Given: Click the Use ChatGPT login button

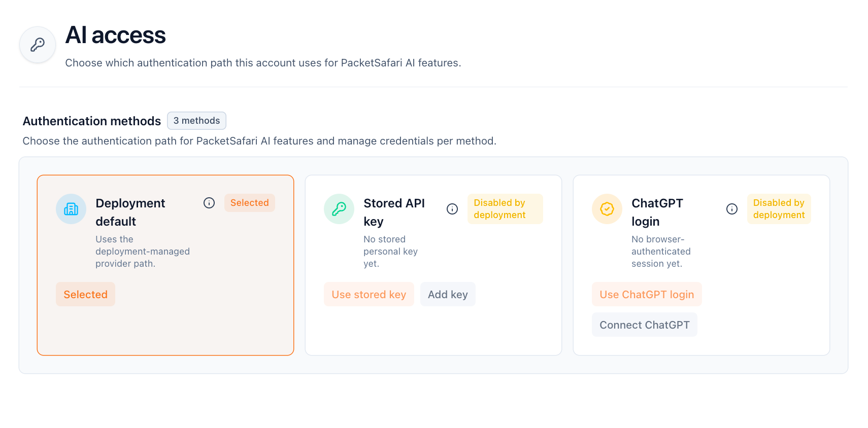Looking at the screenshot, I should (x=647, y=294).
